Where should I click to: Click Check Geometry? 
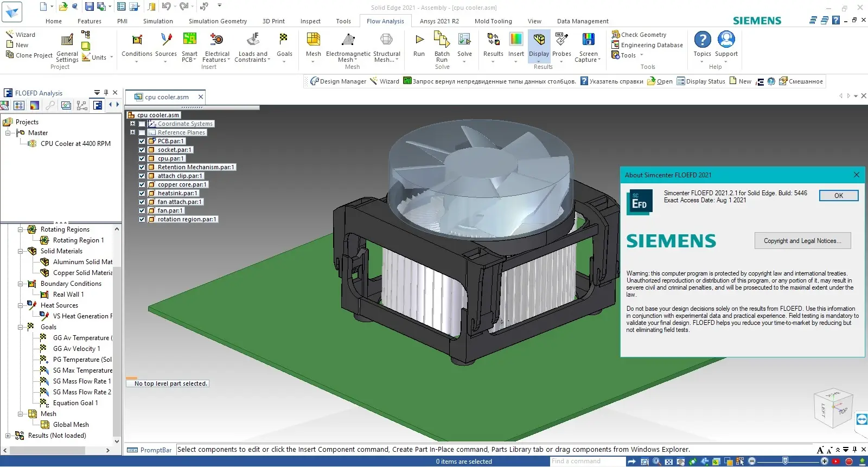point(639,35)
